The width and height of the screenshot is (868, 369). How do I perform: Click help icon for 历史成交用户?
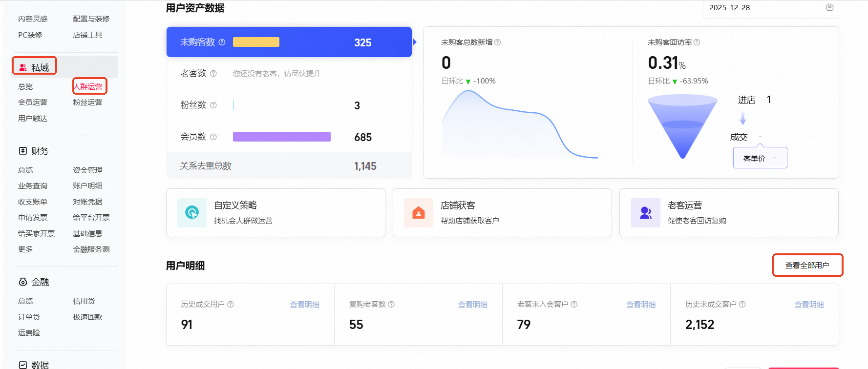(x=231, y=305)
